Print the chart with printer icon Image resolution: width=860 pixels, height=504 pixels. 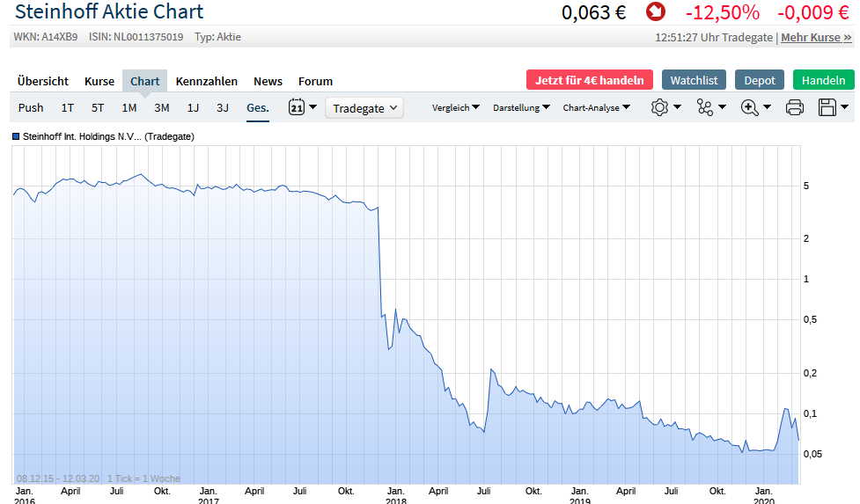[x=794, y=107]
